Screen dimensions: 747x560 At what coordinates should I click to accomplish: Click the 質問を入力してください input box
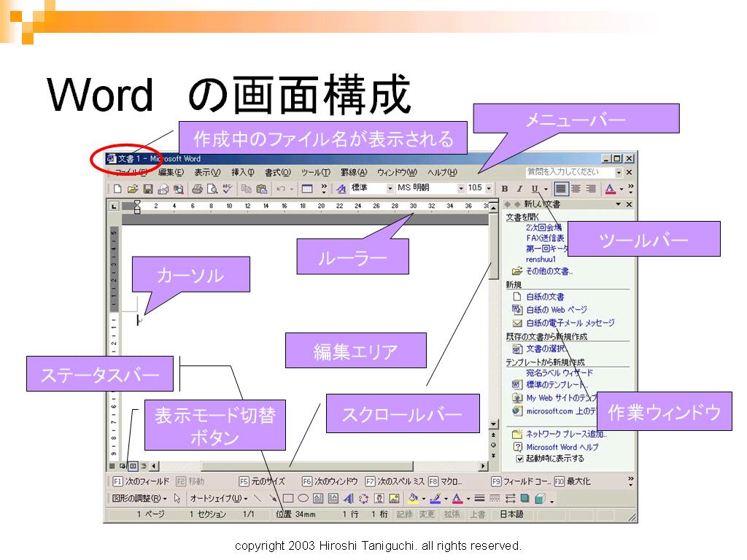coord(570,172)
